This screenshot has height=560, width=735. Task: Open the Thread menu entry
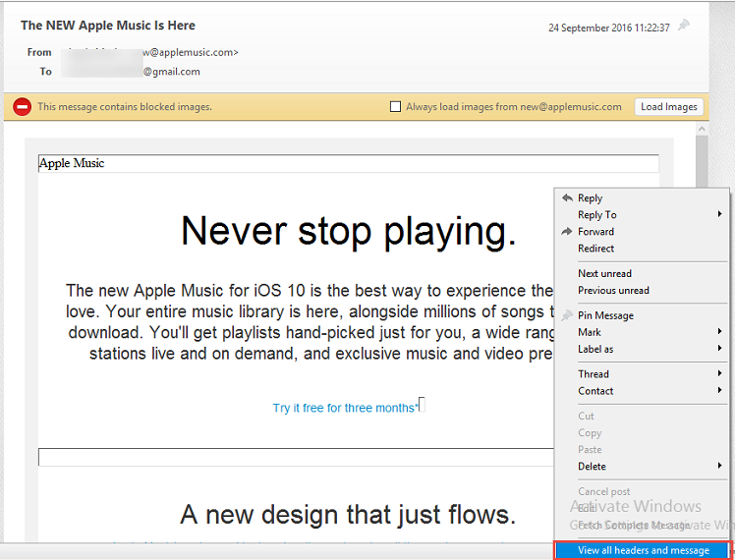(x=642, y=374)
